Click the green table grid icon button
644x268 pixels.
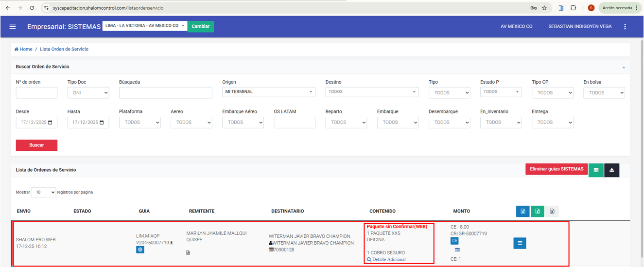pos(596,170)
